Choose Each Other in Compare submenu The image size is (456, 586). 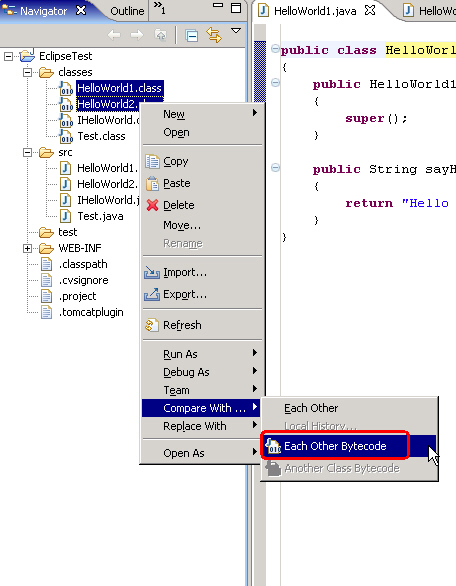pyautogui.click(x=349, y=408)
